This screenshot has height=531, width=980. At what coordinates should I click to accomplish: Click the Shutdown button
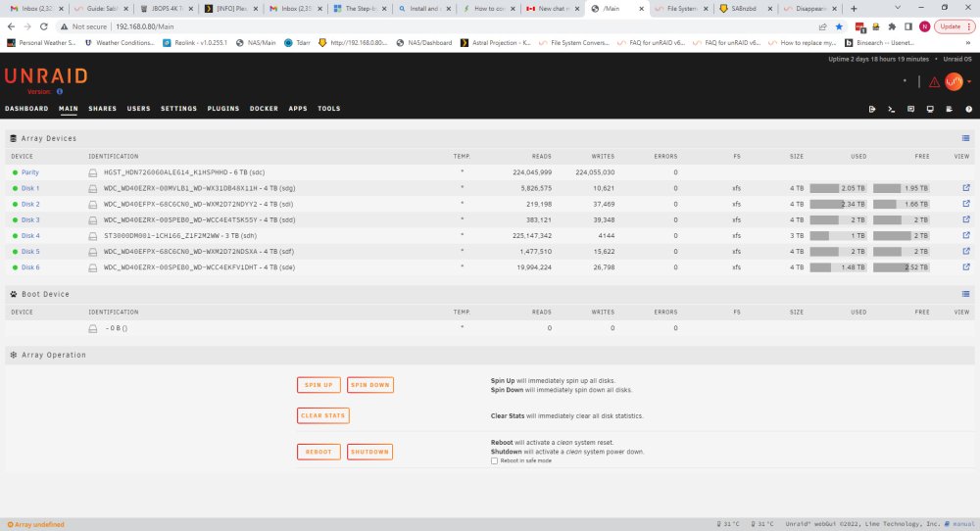[x=370, y=452]
